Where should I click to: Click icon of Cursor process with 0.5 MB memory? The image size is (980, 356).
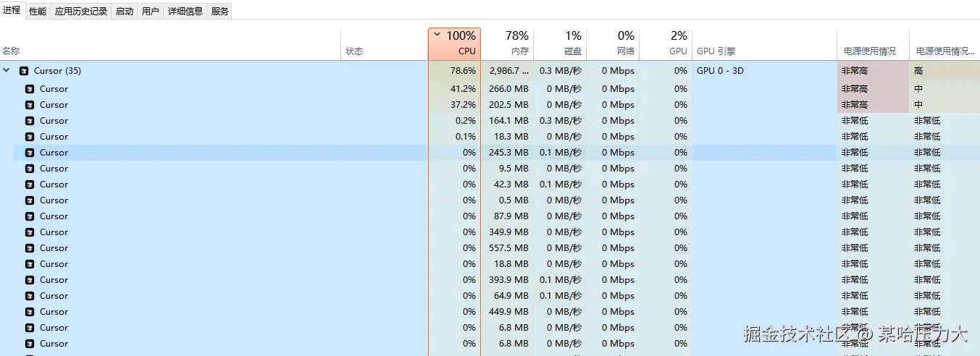tap(30, 200)
